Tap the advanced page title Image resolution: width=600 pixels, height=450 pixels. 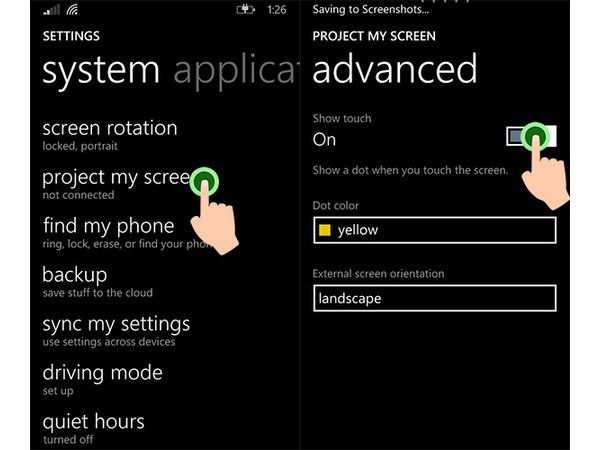pyautogui.click(x=395, y=70)
